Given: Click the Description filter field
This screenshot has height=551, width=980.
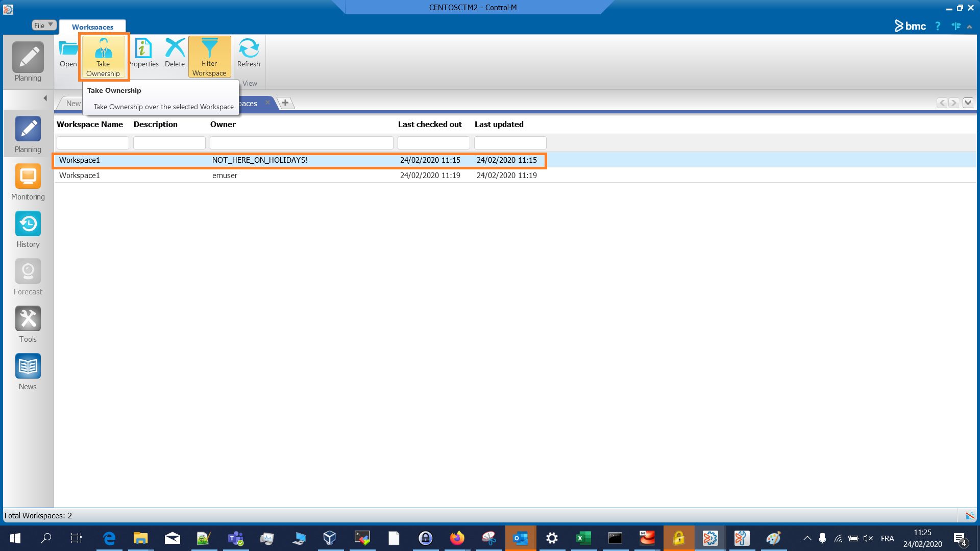Looking at the screenshot, I should point(169,143).
